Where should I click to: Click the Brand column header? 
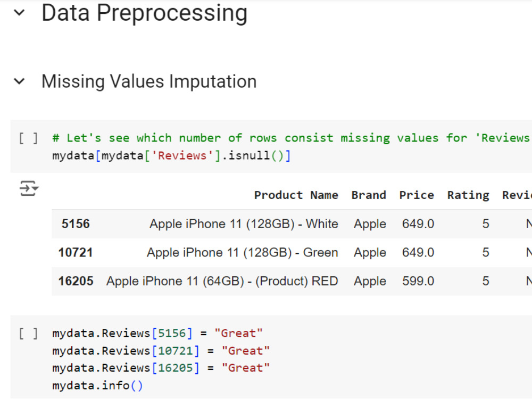pos(369,195)
